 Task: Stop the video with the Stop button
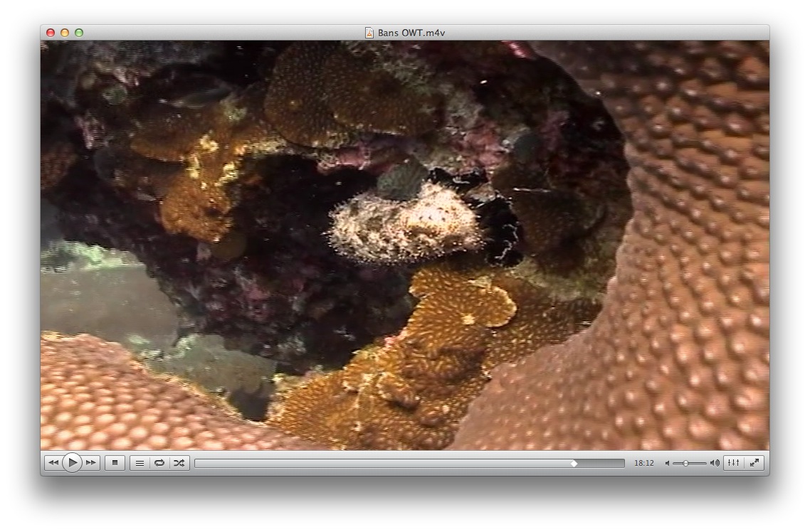coord(115,463)
